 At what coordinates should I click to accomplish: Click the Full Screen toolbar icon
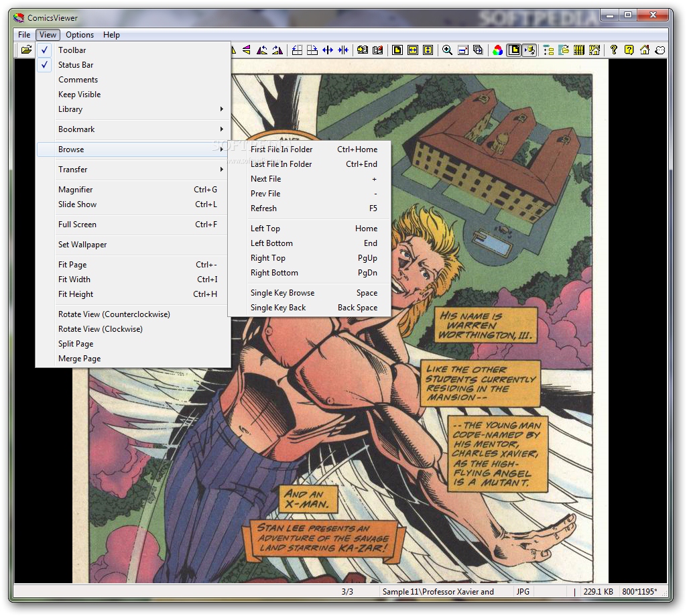(463, 50)
